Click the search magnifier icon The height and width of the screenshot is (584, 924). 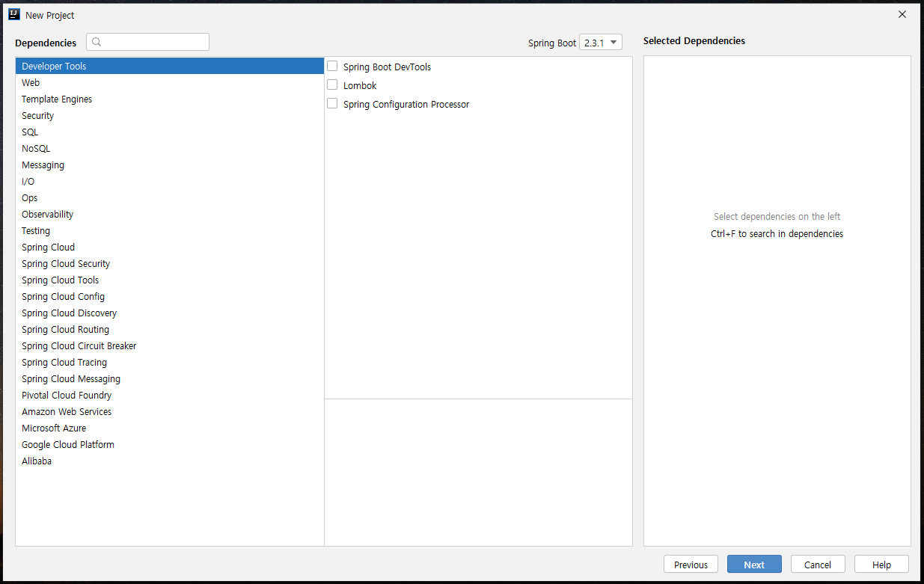click(97, 42)
